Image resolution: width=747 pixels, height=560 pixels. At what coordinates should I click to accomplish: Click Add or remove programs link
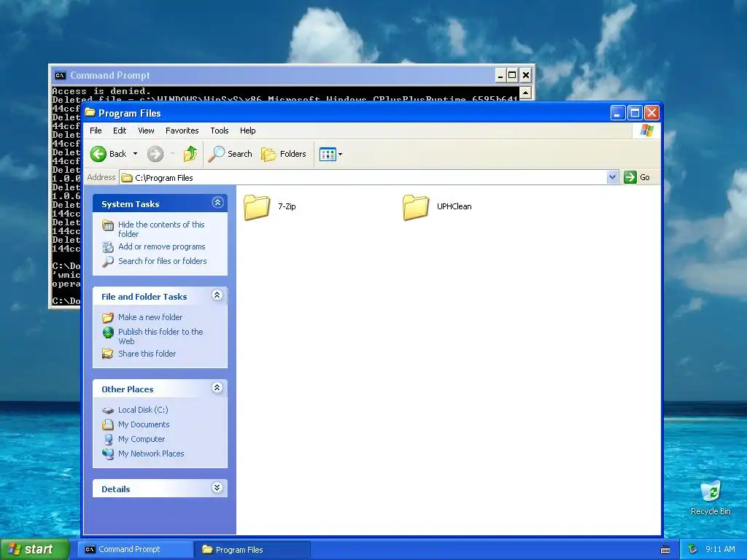(162, 246)
